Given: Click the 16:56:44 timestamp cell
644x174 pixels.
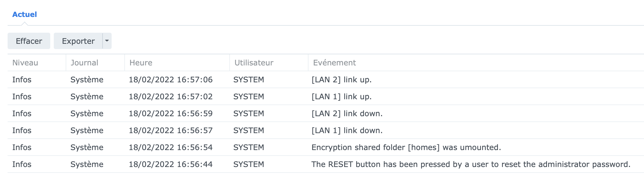Looking at the screenshot, I should tap(171, 164).
